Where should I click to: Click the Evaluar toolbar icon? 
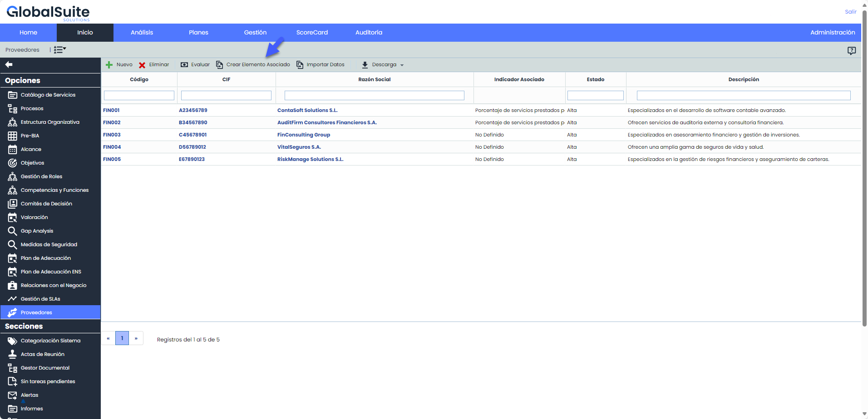pos(184,65)
